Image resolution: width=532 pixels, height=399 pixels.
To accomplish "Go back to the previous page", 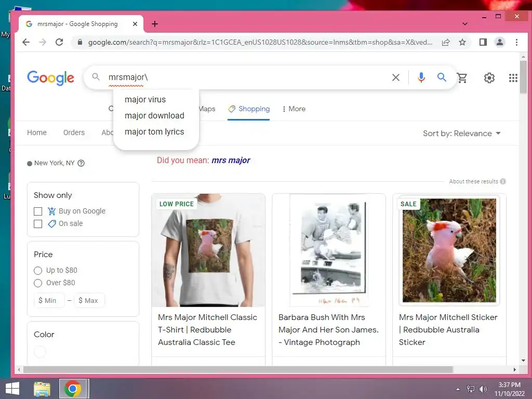I will 26,42.
